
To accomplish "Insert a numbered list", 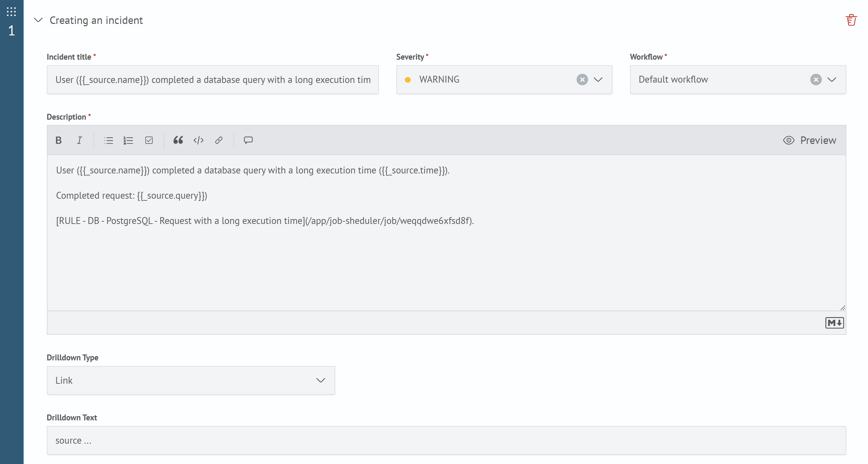I will click(x=128, y=140).
